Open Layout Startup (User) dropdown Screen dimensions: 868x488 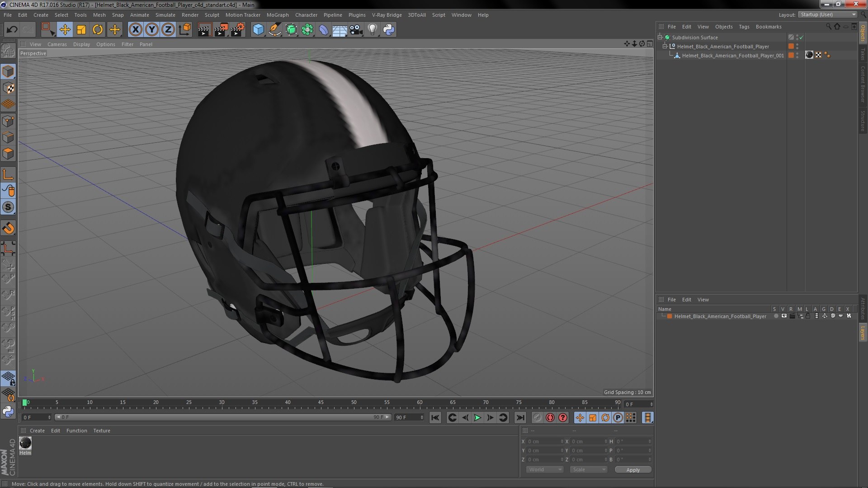(x=828, y=15)
